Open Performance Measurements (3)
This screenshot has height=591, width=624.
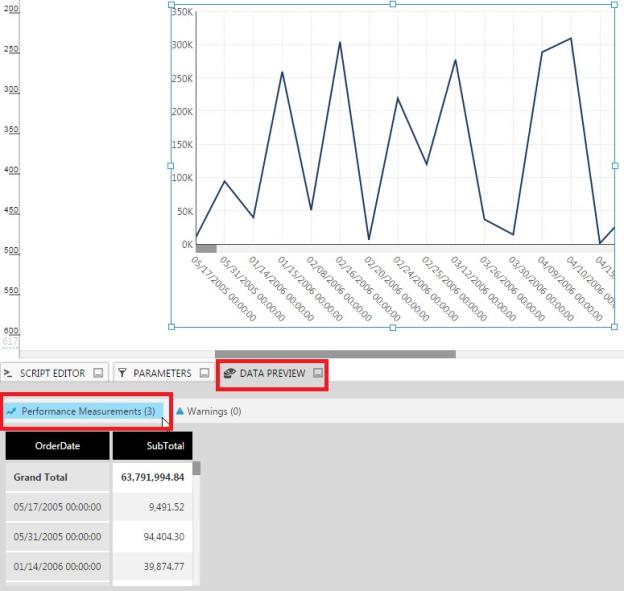(x=88, y=411)
